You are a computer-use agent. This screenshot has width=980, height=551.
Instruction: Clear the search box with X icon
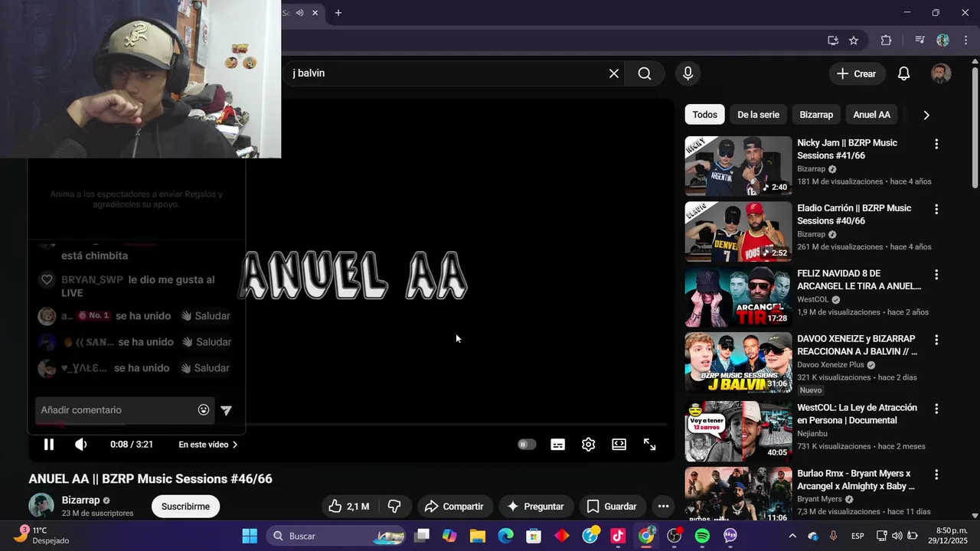614,73
